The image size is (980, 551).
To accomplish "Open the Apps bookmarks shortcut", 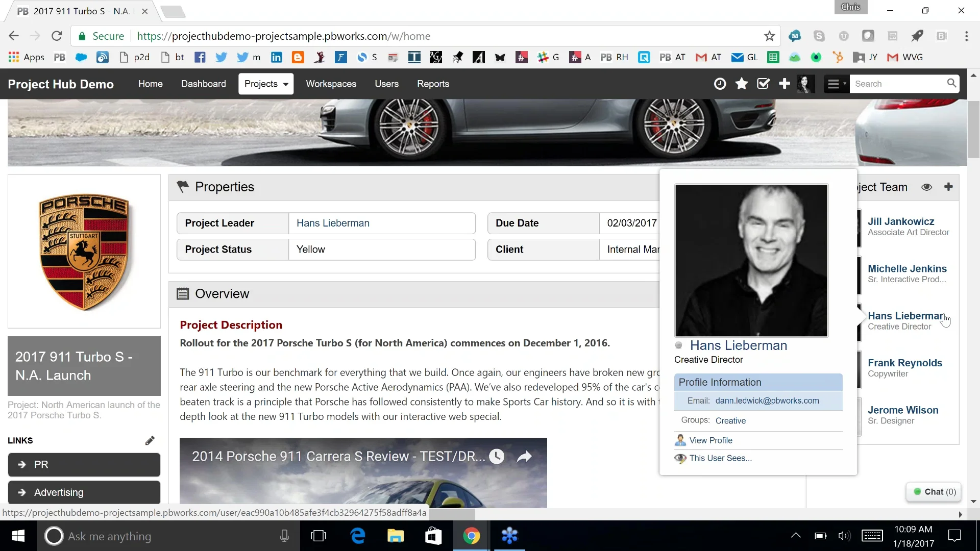I will click(27, 57).
